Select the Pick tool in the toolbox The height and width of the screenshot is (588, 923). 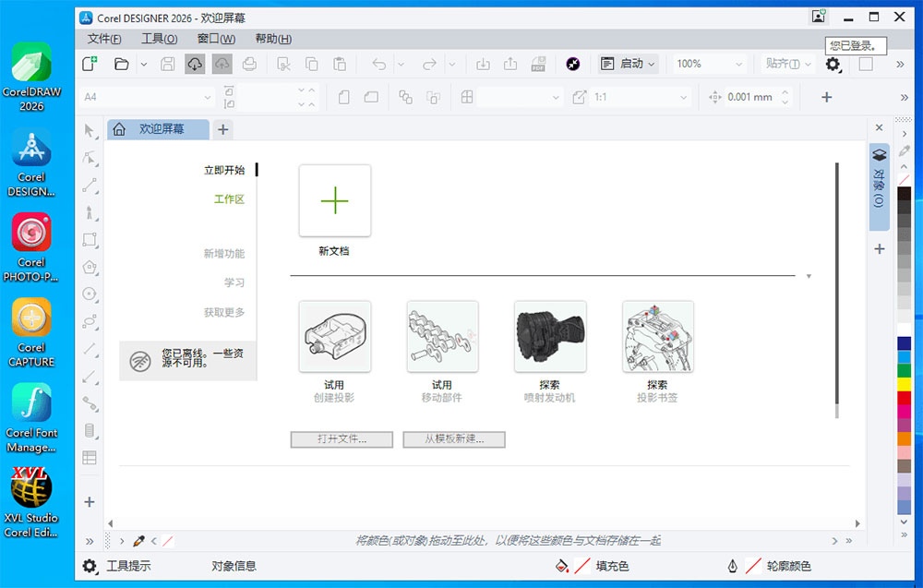point(90,131)
